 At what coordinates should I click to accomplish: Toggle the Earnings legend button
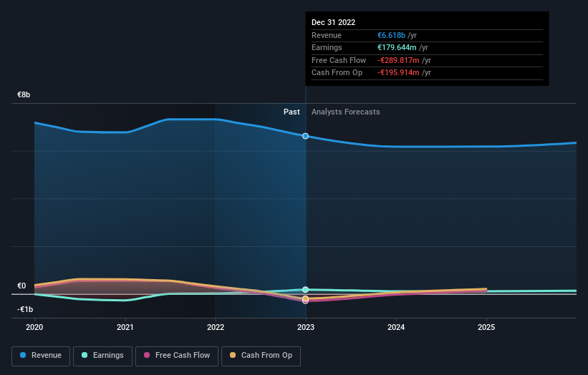click(102, 356)
